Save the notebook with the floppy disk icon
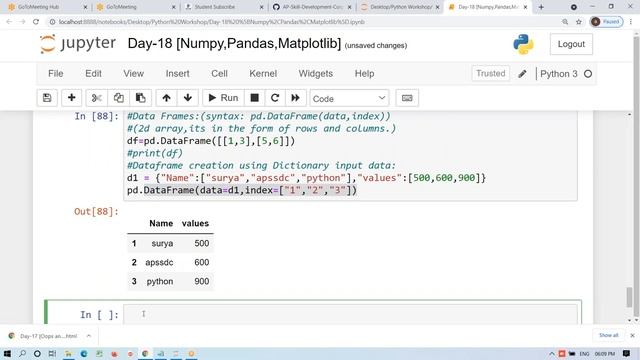 [47, 98]
